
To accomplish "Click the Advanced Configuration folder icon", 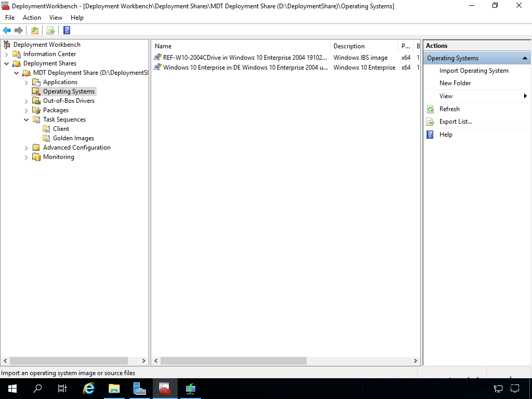I will pos(36,148).
